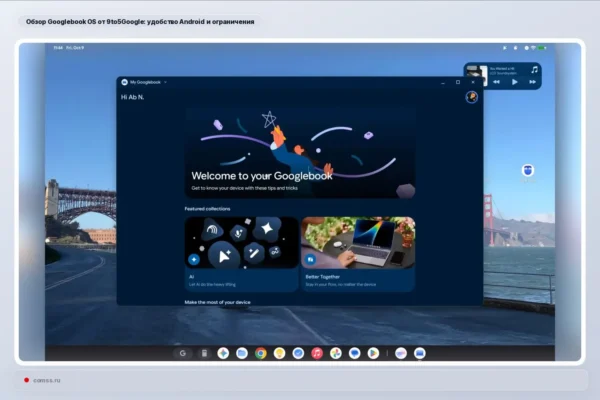Open the blue checkmark Tasks app

click(x=298, y=353)
